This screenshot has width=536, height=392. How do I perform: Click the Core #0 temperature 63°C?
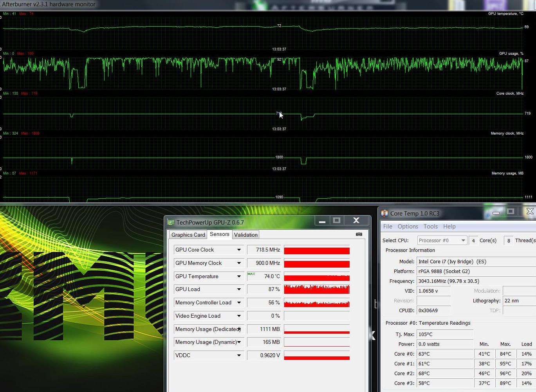445,354
